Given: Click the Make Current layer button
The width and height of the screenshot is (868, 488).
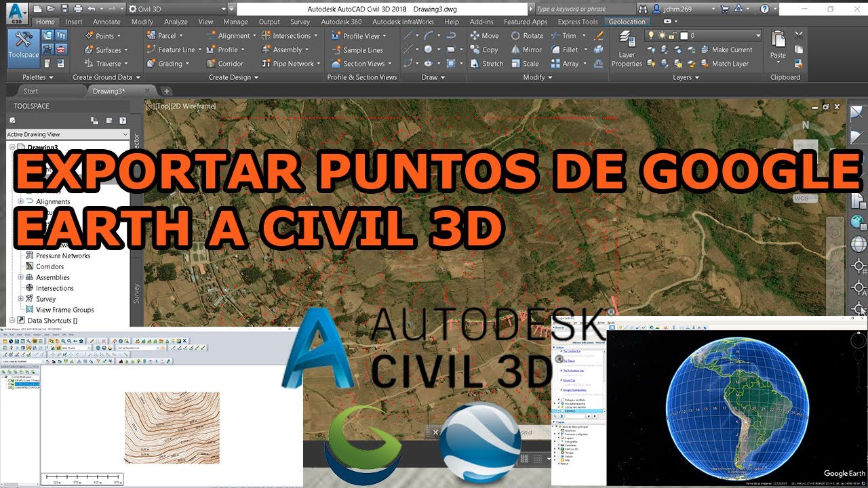Looking at the screenshot, I should pyautogui.click(x=725, y=50).
